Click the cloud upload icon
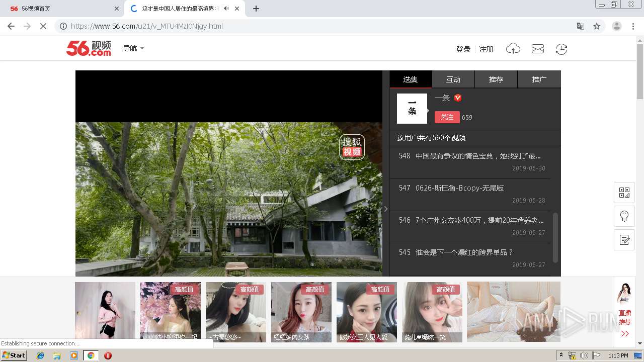644x362 pixels. 513,49
